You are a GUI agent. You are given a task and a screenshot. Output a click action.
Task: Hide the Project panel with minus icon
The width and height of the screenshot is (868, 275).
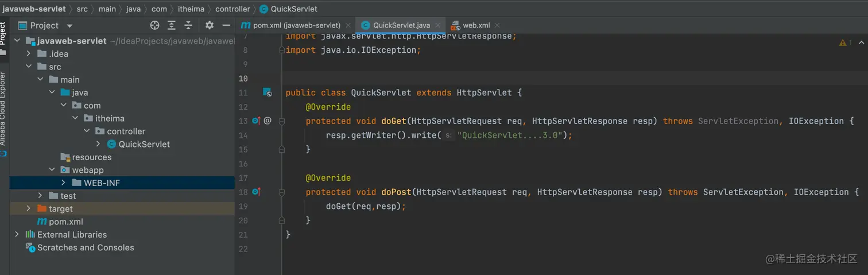226,25
